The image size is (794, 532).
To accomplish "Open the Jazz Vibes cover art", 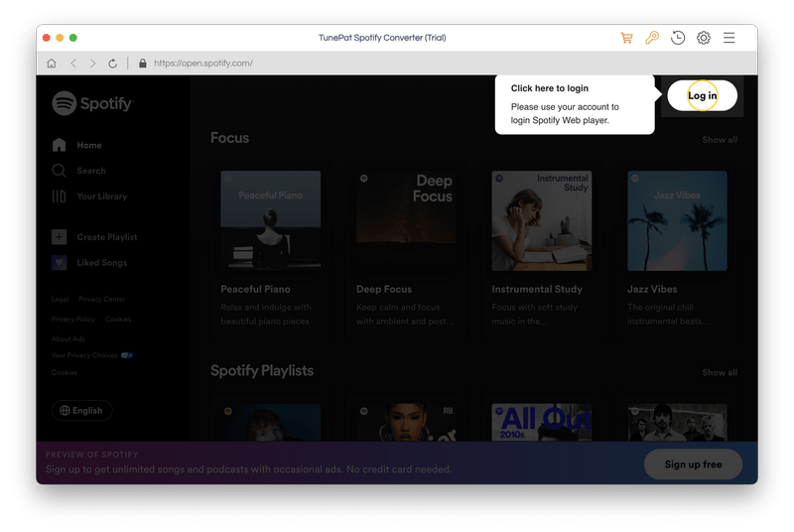I will click(x=677, y=220).
